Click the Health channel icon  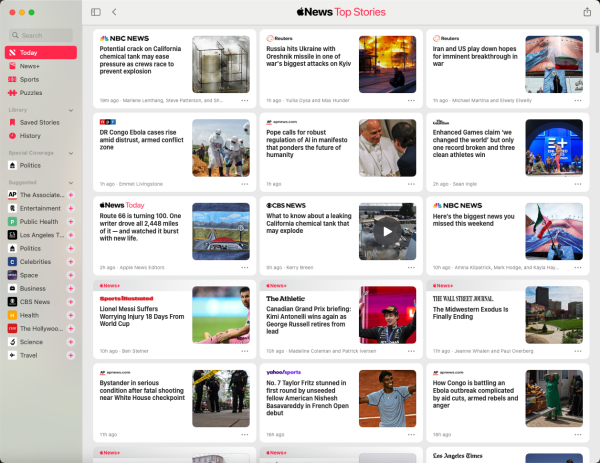[x=12, y=315]
